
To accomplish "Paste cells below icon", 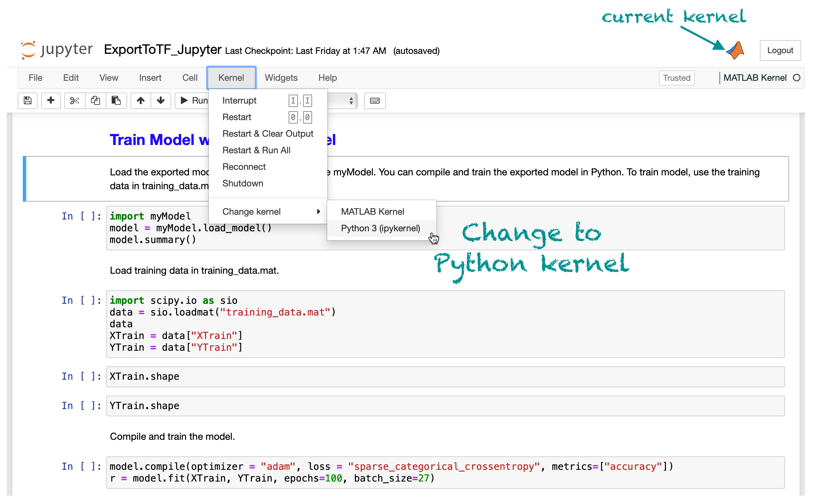I will tap(116, 100).
